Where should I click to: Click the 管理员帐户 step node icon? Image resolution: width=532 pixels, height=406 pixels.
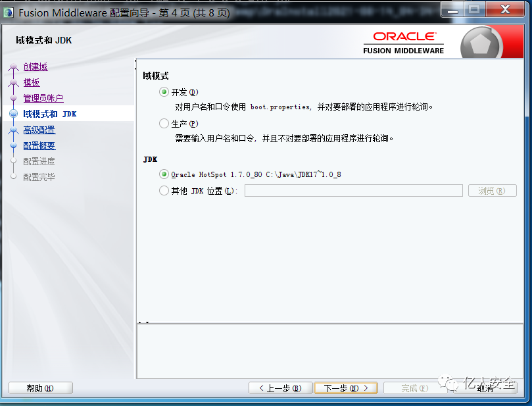tap(14, 98)
